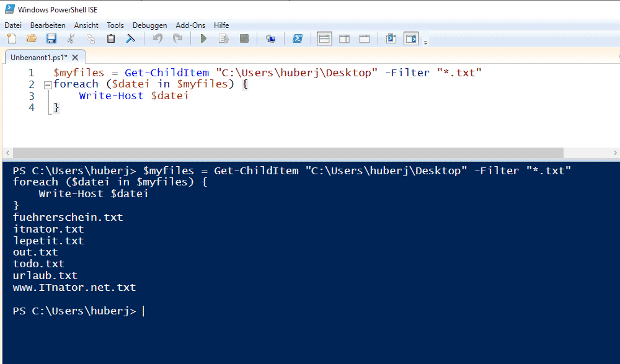The width and height of the screenshot is (620, 364).
Task: Redo the last edit
Action: click(x=177, y=38)
